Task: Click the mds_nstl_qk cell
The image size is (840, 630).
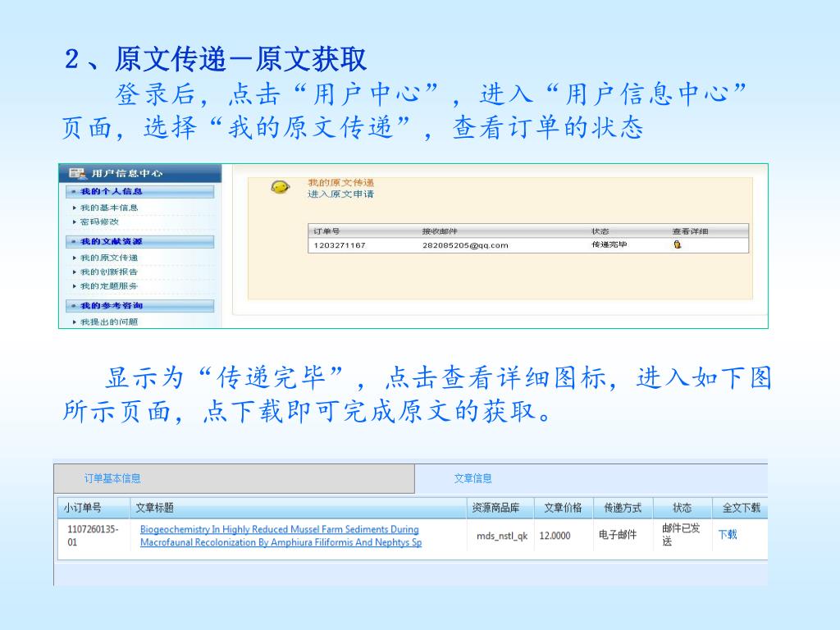Action: [x=502, y=536]
